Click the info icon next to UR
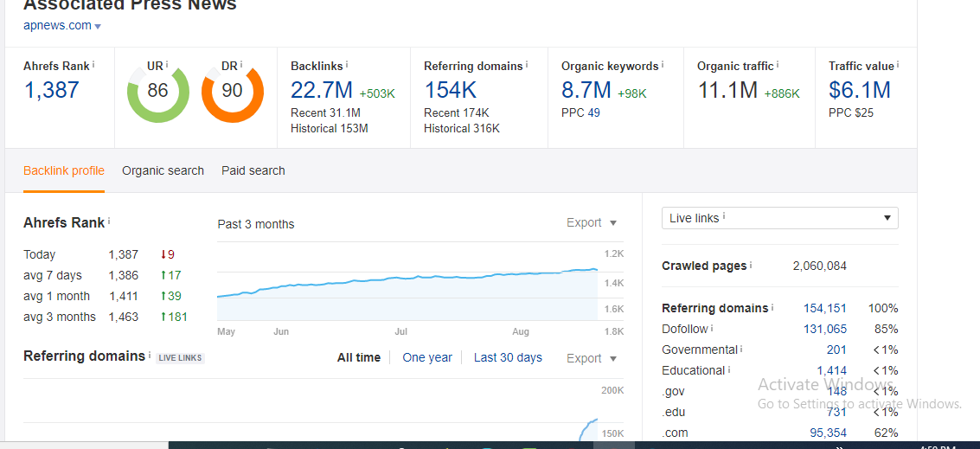 (167, 65)
